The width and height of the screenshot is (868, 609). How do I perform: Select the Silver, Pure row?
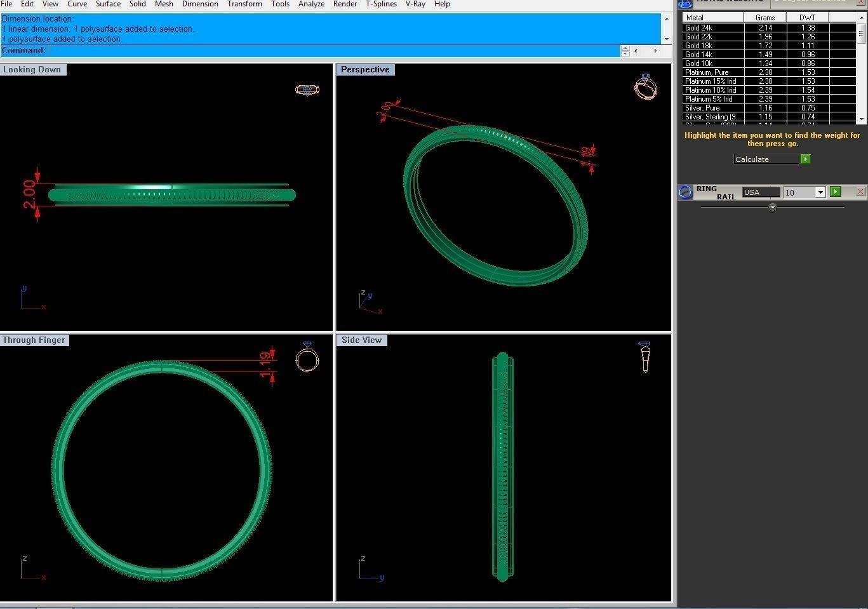pyautogui.click(x=770, y=108)
